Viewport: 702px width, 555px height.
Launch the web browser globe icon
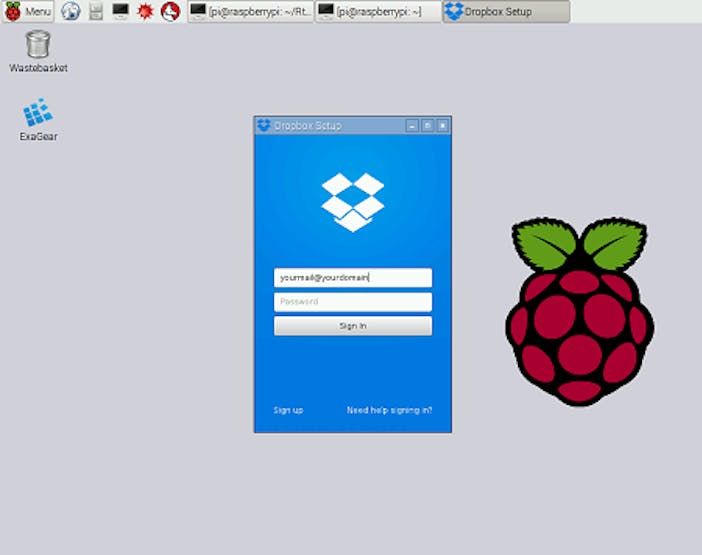70,11
